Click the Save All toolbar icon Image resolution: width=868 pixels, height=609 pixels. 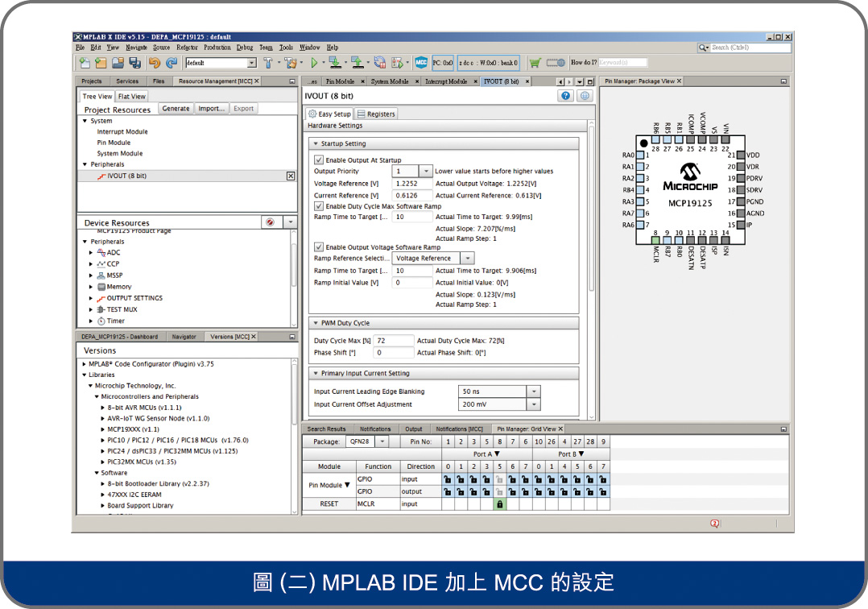point(135,63)
